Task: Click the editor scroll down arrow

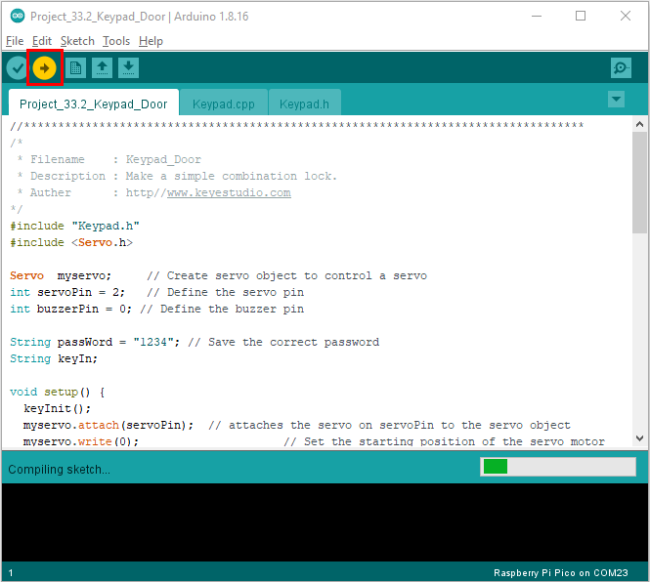Action: pyautogui.click(x=639, y=438)
